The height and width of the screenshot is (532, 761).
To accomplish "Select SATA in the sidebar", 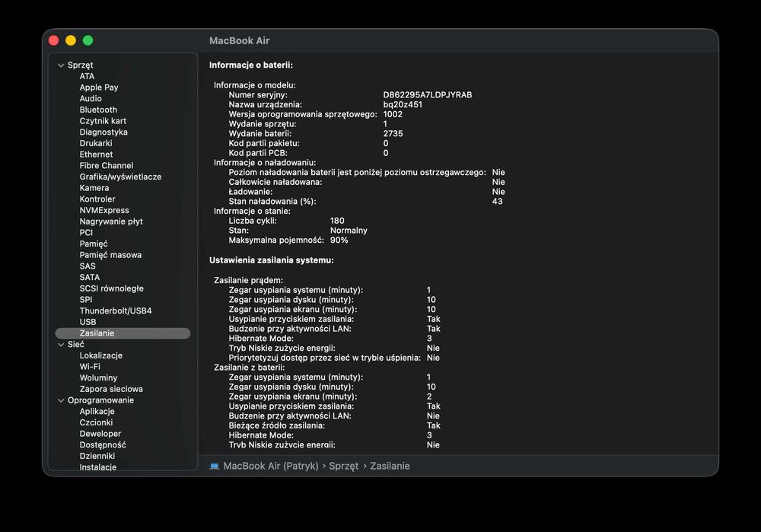I will [89, 277].
